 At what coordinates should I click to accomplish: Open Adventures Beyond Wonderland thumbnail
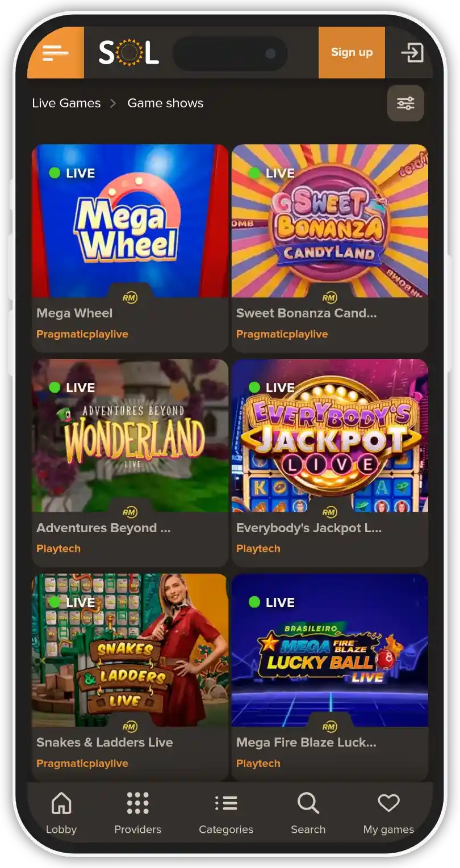pos(130,435)
